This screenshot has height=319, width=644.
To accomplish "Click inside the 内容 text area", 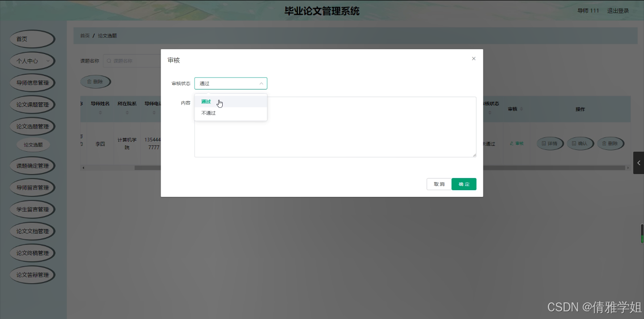I will click(x=335, y=127).
